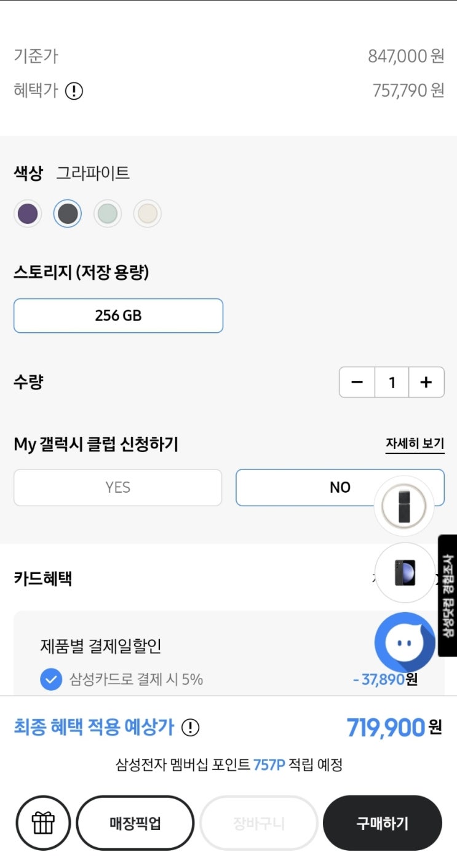Open the gift box icon button

(x=43, y=822)
